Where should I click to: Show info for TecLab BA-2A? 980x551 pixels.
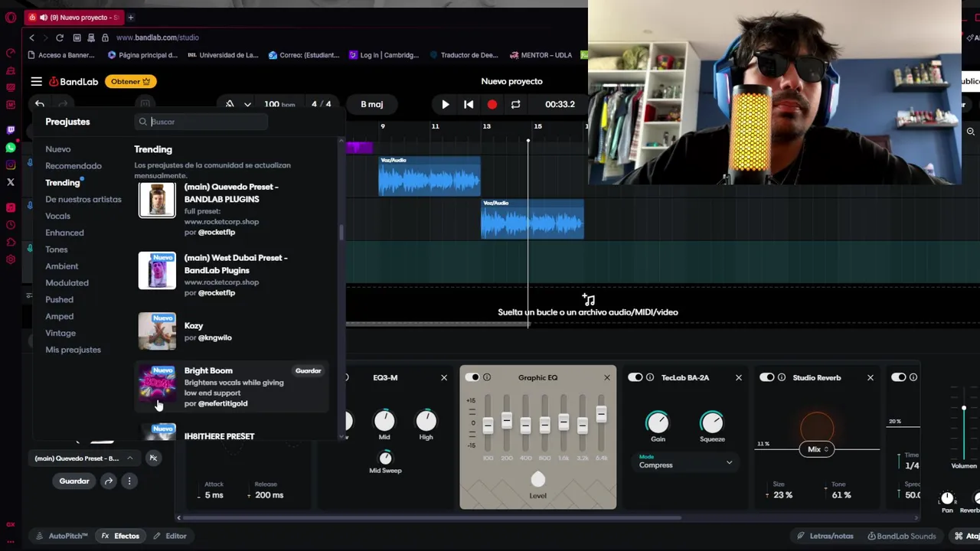(650, 377)
